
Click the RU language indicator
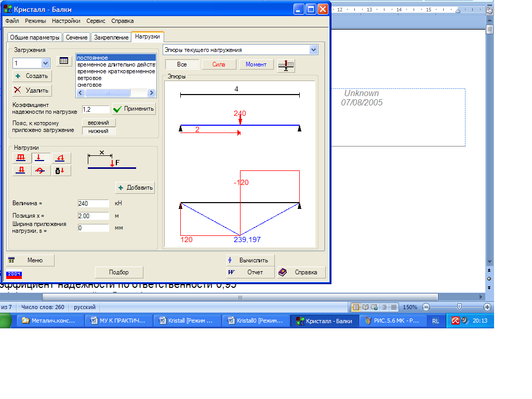tap(436, 321)
